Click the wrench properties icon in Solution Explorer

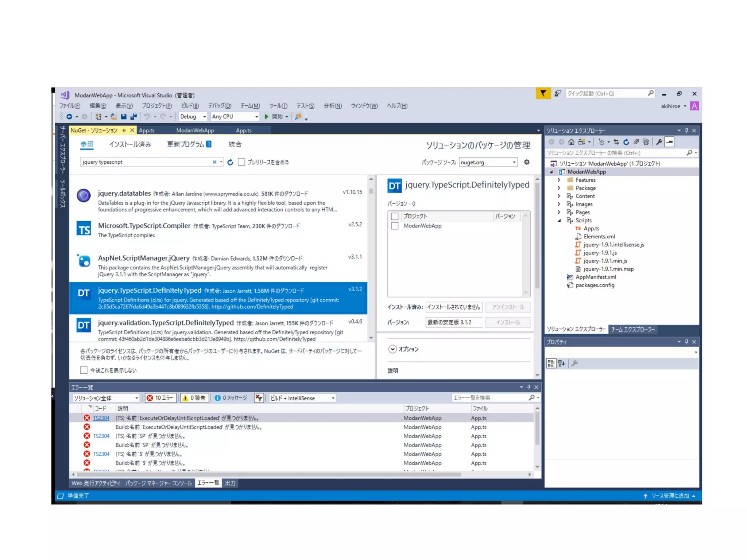click(x=659, y=142)
